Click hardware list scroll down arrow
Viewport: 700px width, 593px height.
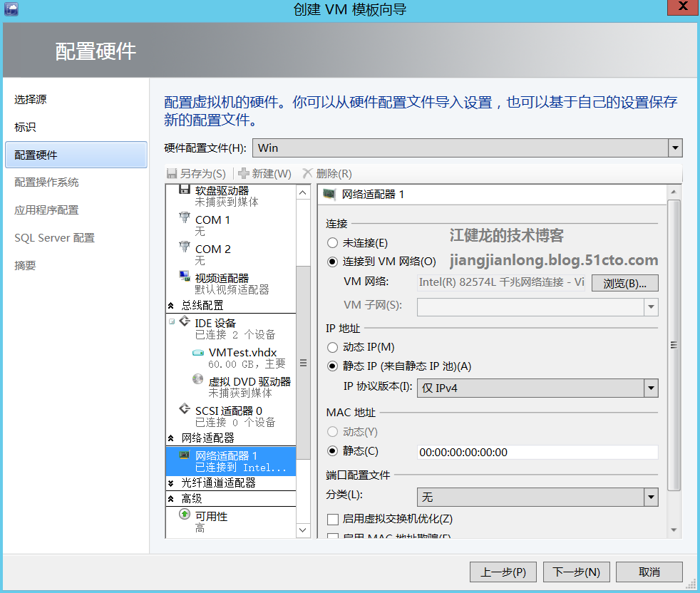(x=303, y=530)
